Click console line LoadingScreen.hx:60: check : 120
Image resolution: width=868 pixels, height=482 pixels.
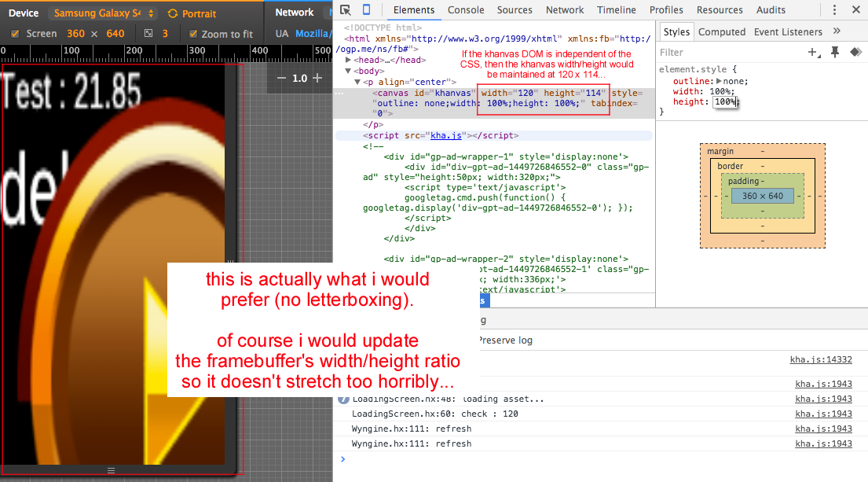tap(435, 414)
